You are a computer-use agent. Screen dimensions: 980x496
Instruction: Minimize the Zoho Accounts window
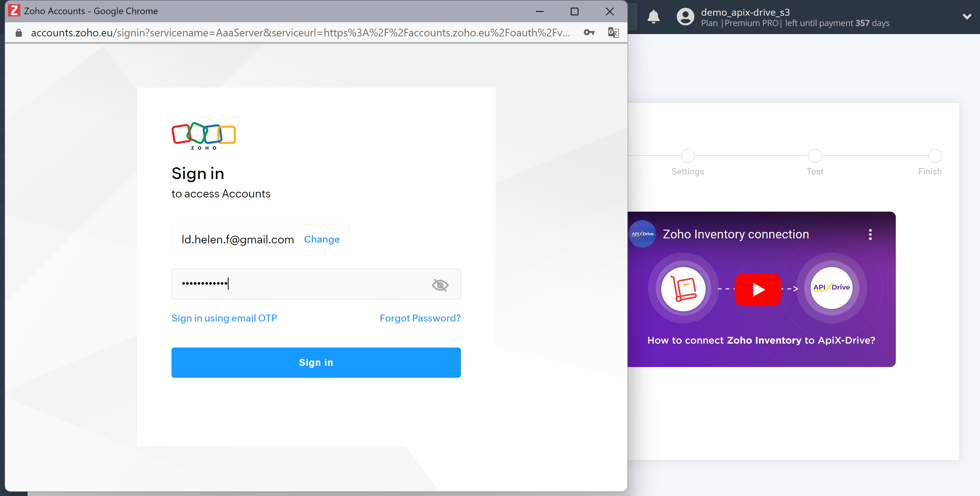[539, 11]
